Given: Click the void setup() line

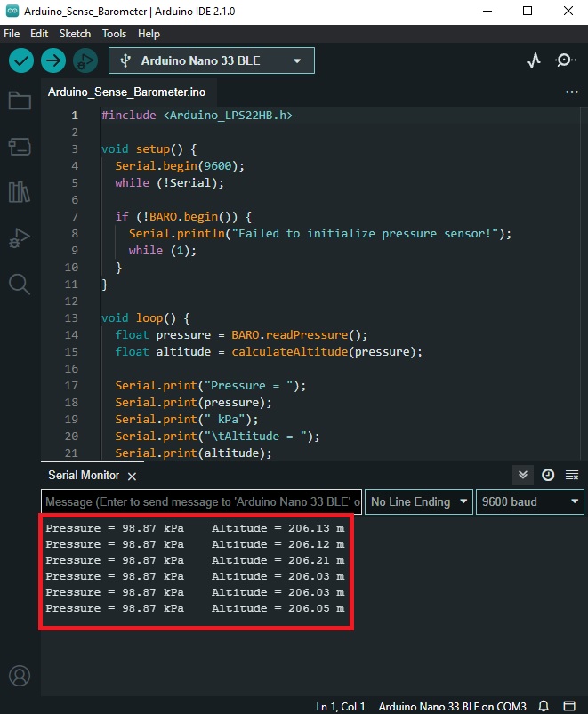Looking at the screenshot, I should click(149, 148).
